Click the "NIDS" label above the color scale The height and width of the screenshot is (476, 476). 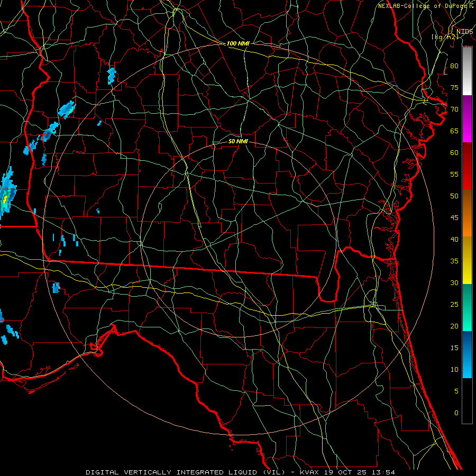(464, 31)
